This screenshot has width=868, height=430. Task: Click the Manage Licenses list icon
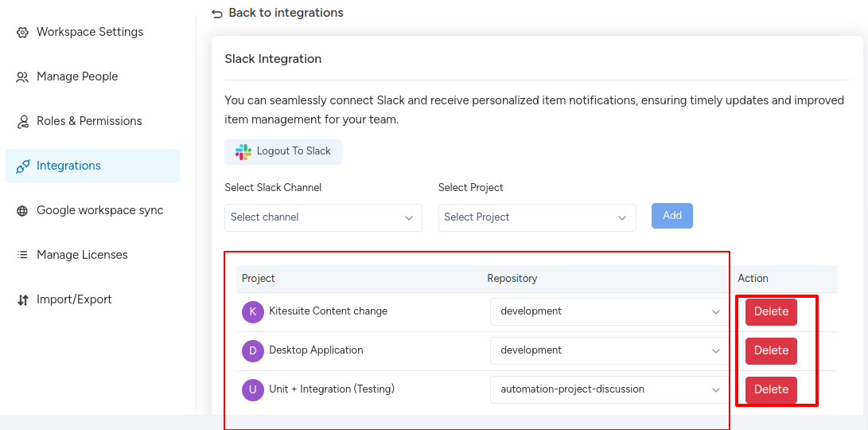(22, 256)
